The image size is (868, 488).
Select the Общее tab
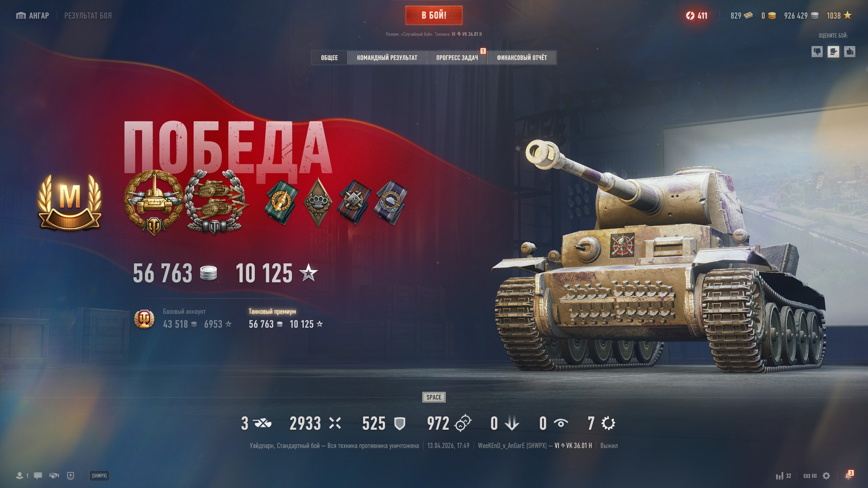(x=329, y=58)
